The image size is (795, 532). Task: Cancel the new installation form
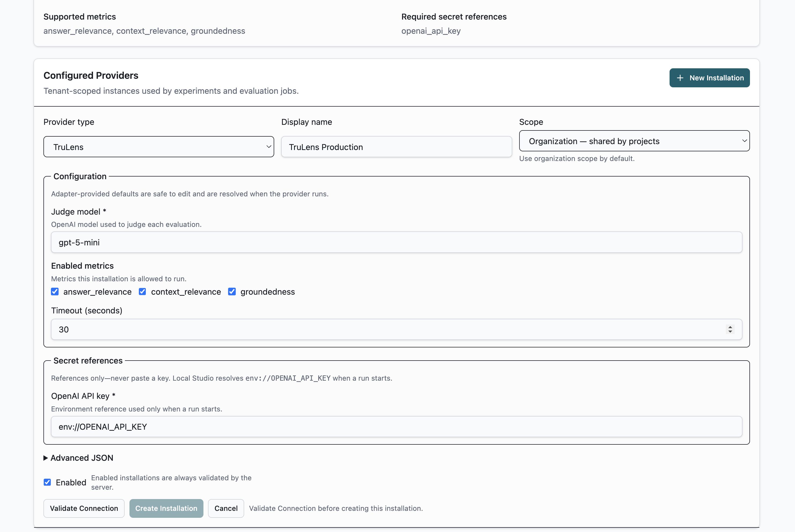(226, 508)
